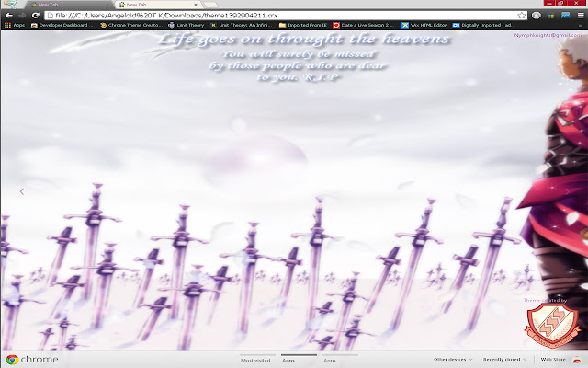Expand the Recently closed dropdown
Screen dimensions: 588x368
[x=504, y=360]
